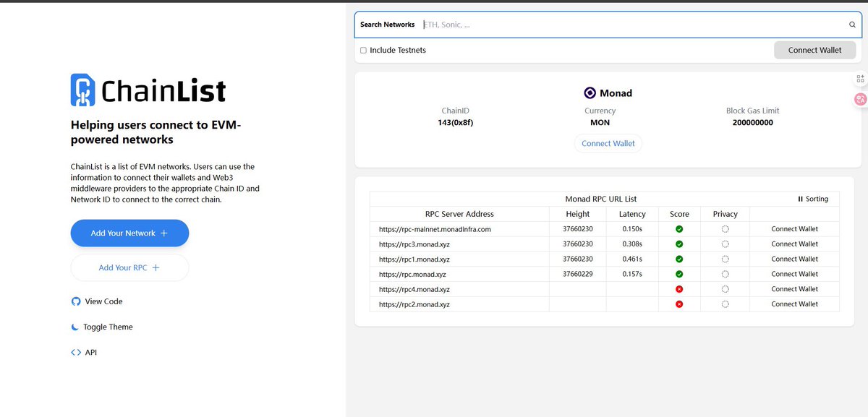Click privacy circle icon for rpc.monad.xyz

coord(725,274)
